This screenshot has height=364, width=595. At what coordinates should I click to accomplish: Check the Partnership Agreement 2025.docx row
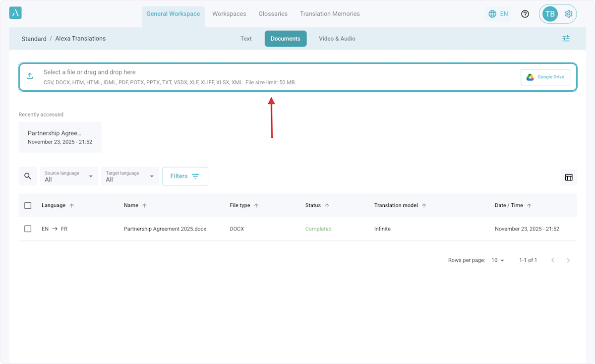pos(28,229)
